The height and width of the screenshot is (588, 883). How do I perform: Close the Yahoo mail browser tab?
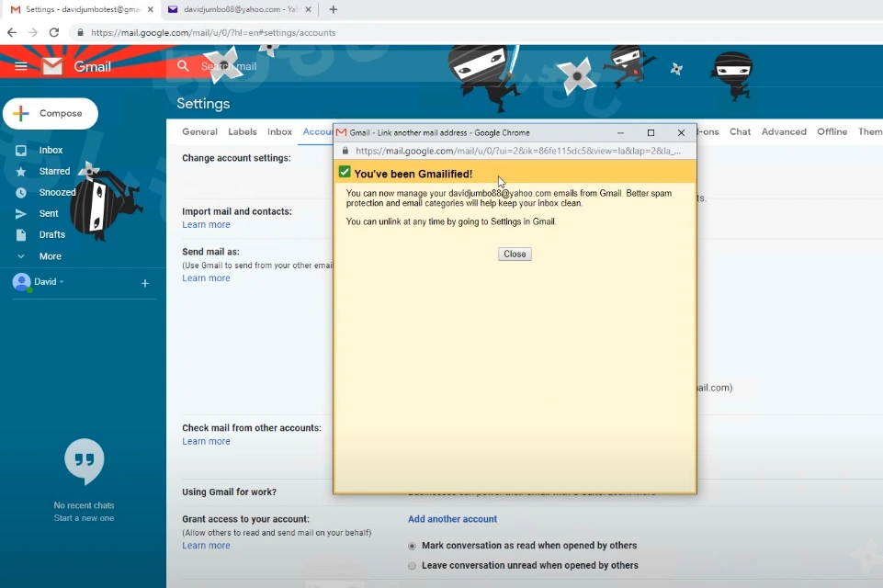pos(308,9)
